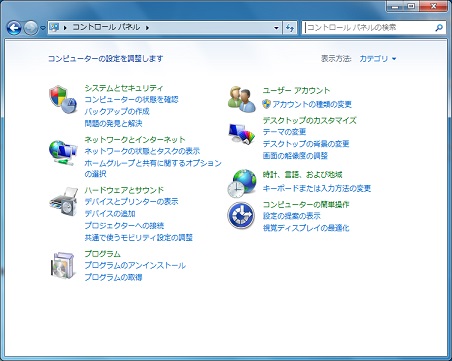Maximize the Control Panel window

click(411, 6)
